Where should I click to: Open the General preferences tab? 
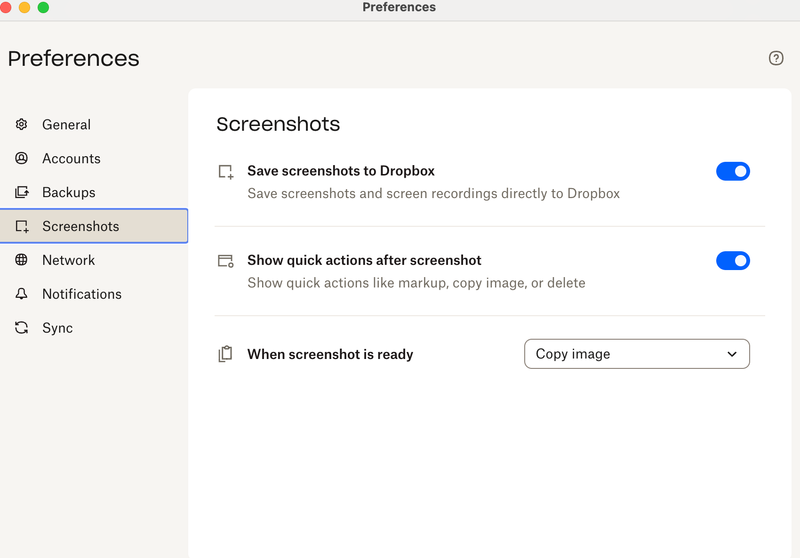(x=66, y=125)
